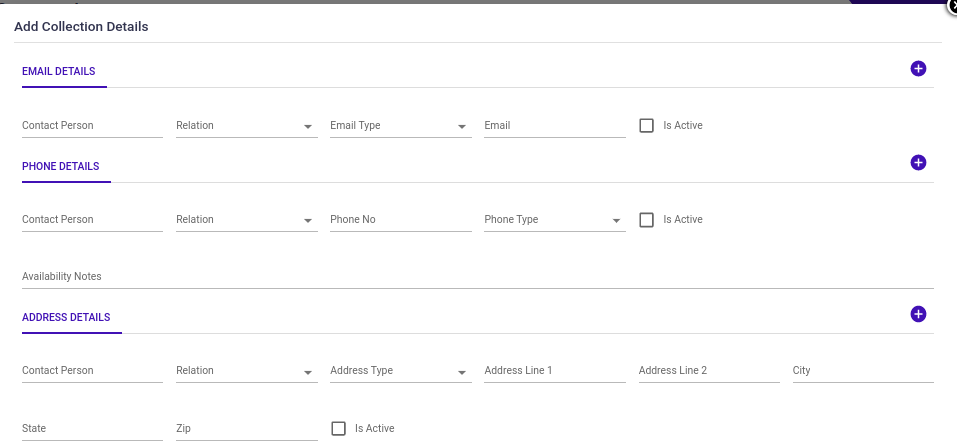The image size is (957, 444).
Task: Click the Email input field
Action: [x=554, y=126]
